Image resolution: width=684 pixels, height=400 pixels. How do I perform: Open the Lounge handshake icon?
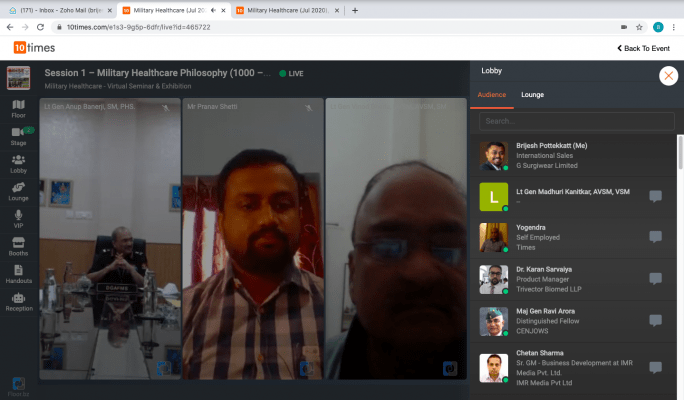tap(18, 191)
